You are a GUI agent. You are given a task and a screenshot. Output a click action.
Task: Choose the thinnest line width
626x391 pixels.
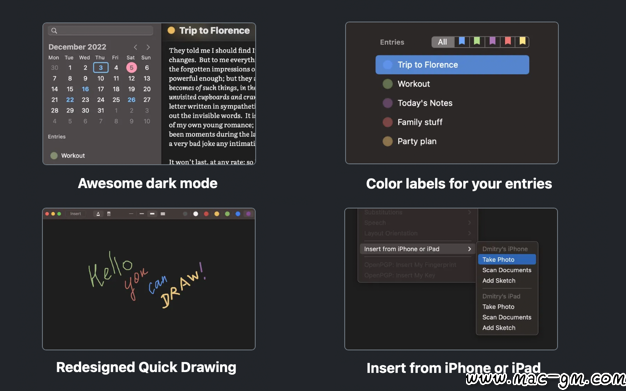click(x=131, y=214)
